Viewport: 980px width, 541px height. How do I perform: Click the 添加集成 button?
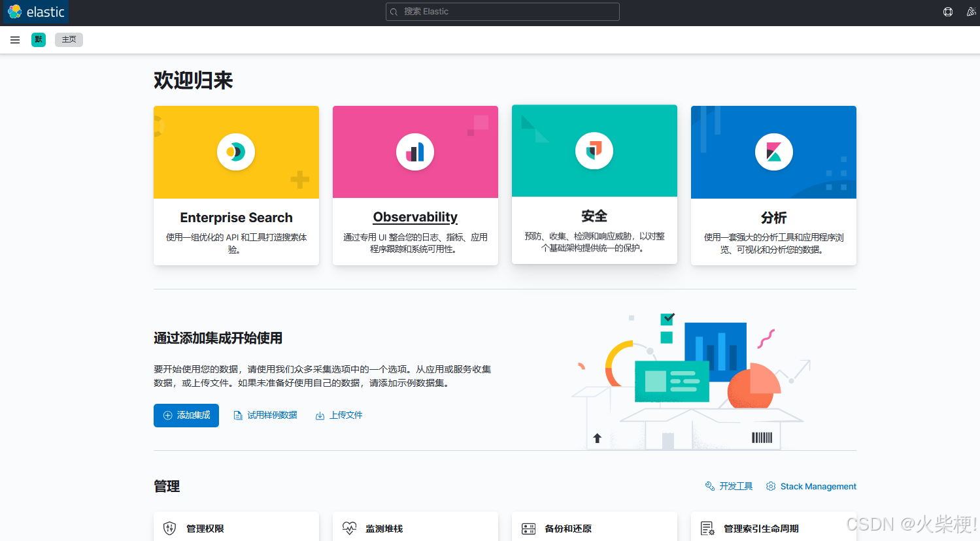pos(186,416)
